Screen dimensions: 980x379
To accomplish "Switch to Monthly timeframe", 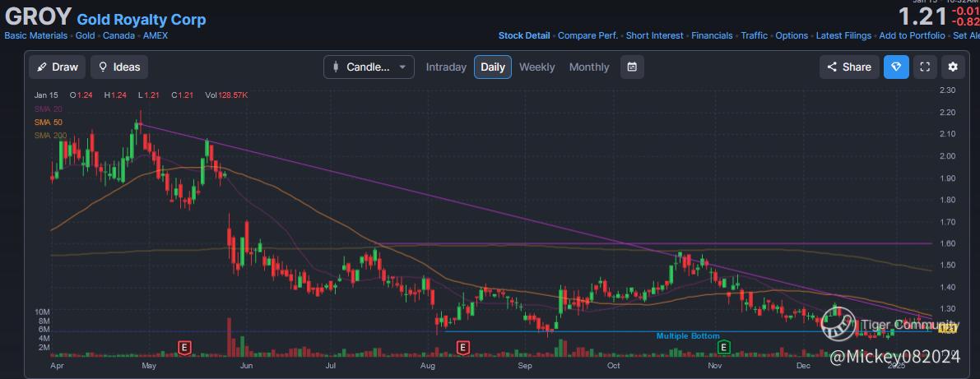I will click(x=589, y=67).
